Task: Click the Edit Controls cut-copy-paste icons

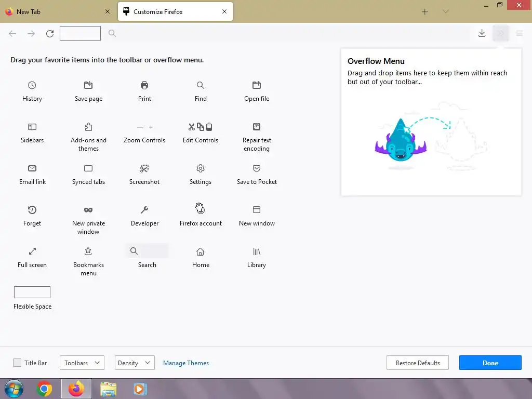Action: (200, 127)
